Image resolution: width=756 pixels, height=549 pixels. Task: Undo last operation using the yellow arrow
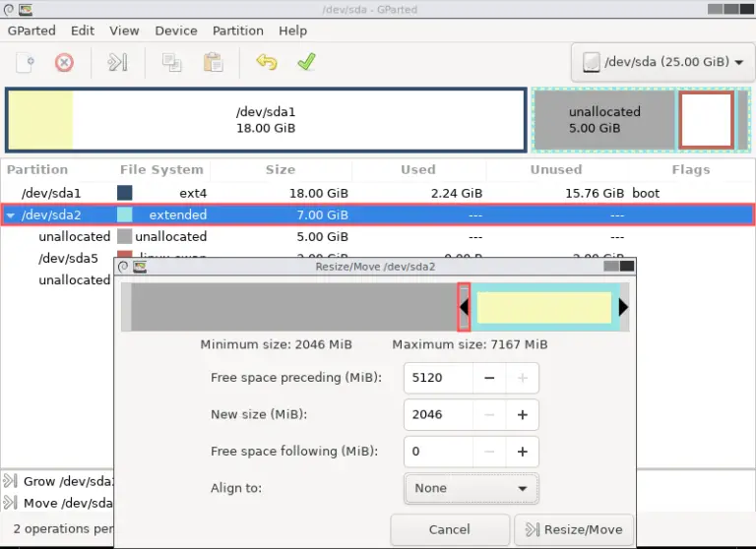tap(267, 62)
